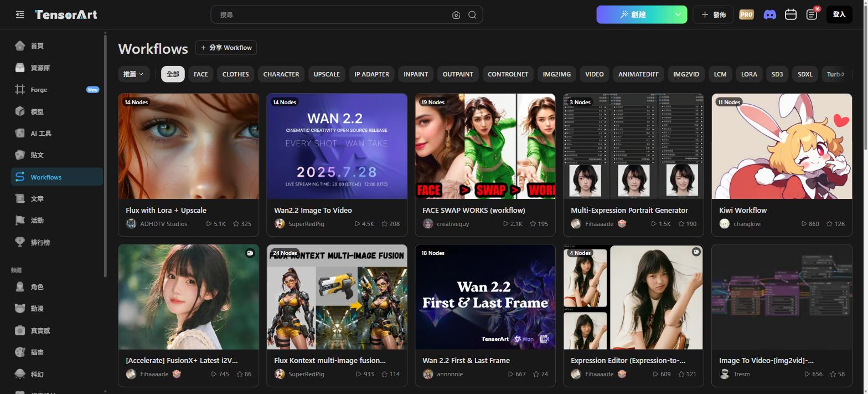The image size is (868, 394).
Task: Open 文章 articles in sidebar
Action: pos(56,198)
